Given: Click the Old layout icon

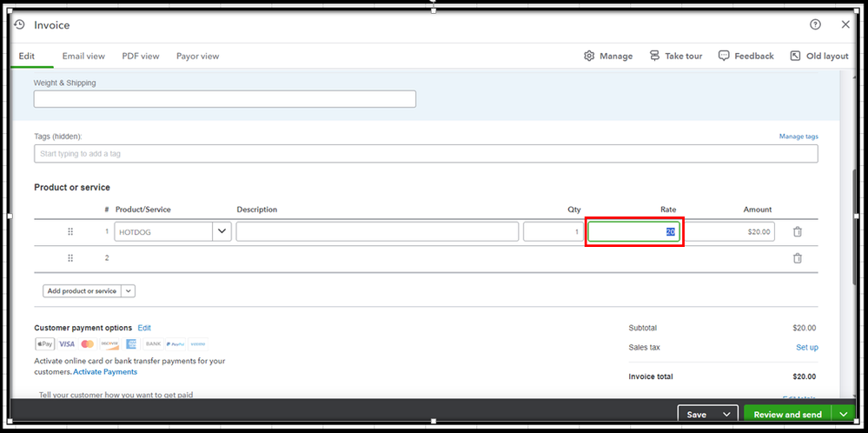Looking at the screenshot, I should (796, 56).
